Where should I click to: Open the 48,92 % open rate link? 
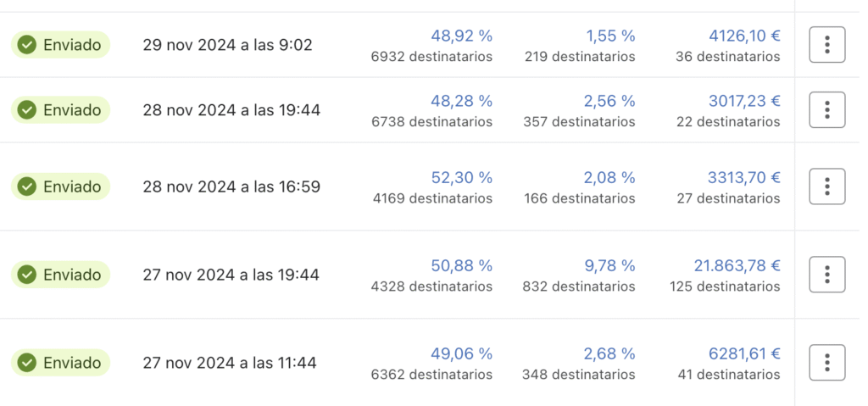click(461, 36)
